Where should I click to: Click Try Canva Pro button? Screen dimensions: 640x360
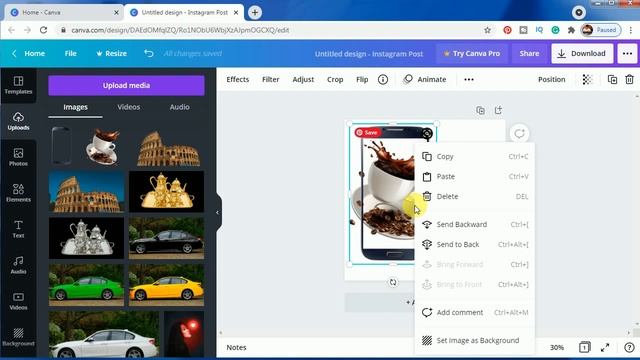(x=471, y=53)
